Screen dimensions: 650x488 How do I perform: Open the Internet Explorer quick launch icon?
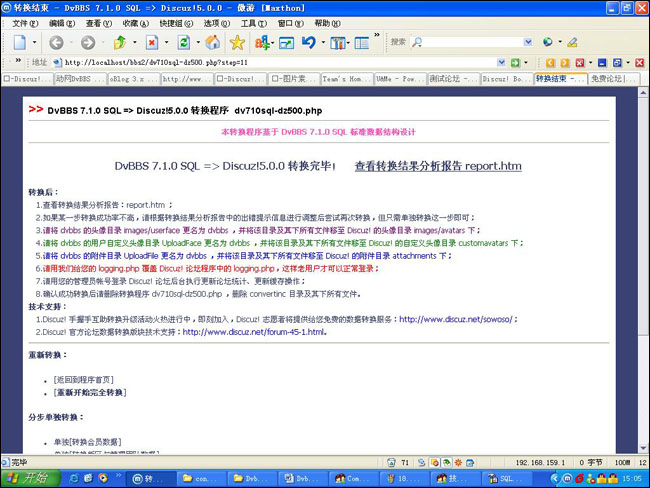[74, 478]
